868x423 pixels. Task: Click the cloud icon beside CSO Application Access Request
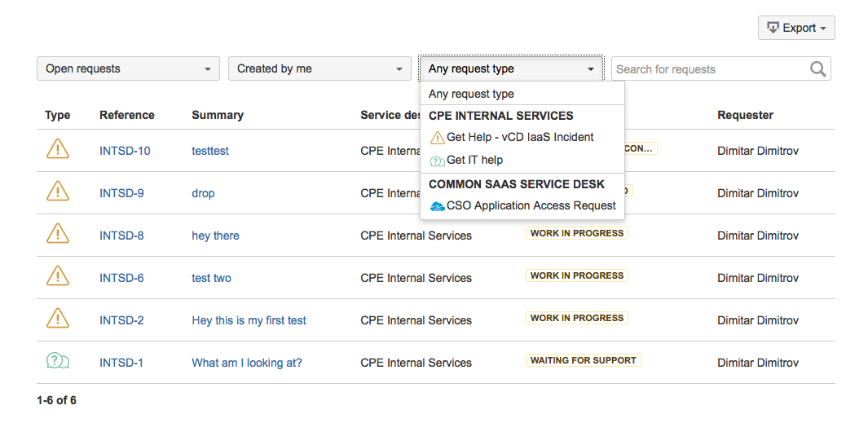click(x=438, y=206)
